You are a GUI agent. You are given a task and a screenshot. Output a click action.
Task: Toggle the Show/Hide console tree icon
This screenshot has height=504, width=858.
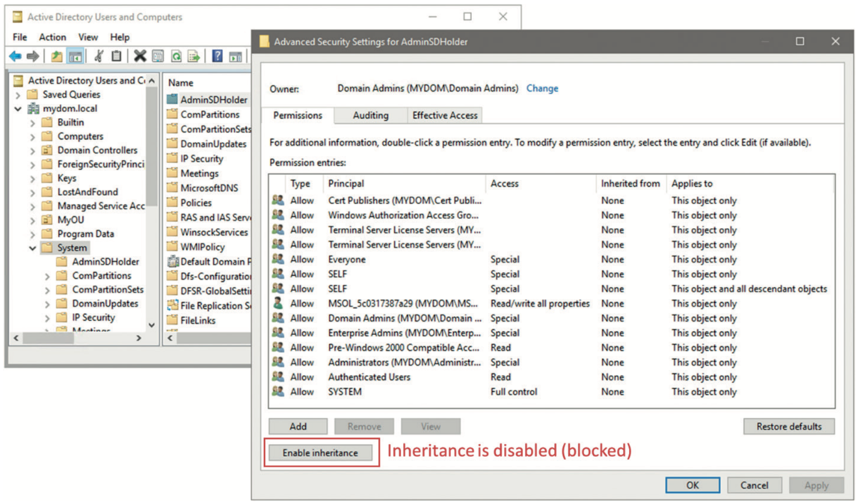[x=75, y=56]
